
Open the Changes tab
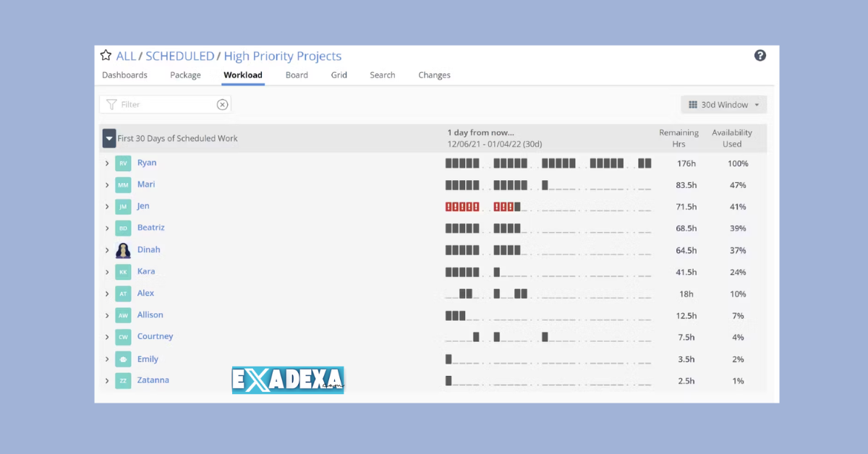(x=434, y=74)
